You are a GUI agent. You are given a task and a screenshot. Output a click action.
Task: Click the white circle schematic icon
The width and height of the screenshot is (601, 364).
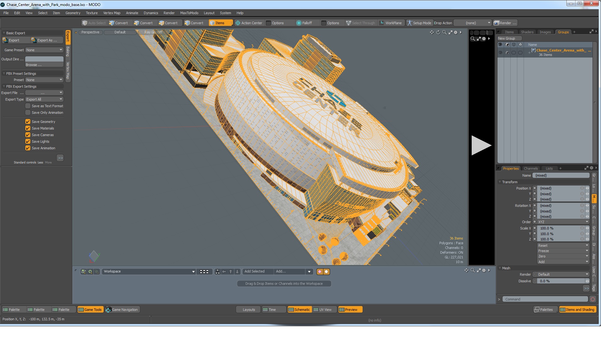coord(327,272)
